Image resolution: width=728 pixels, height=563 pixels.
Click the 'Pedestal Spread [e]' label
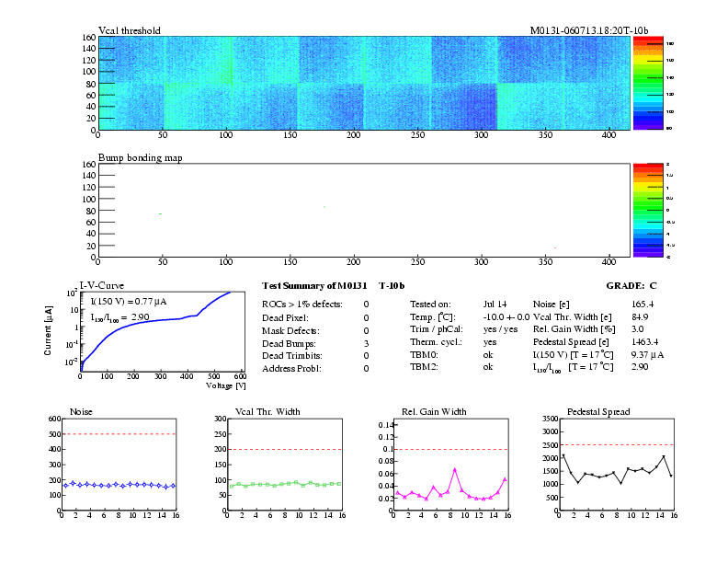tap(571, 342)
